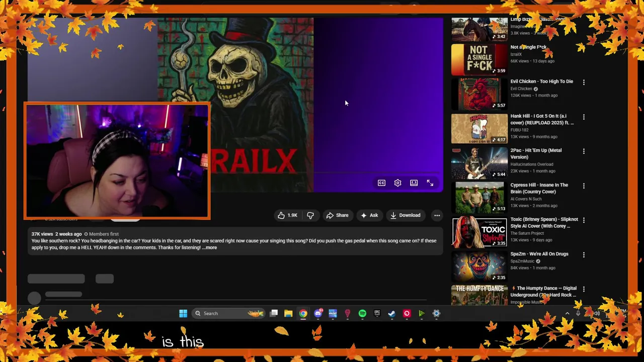644x362 pixels.
Task: Open the Share dialog for this video
Action: (x=337, y=215)
